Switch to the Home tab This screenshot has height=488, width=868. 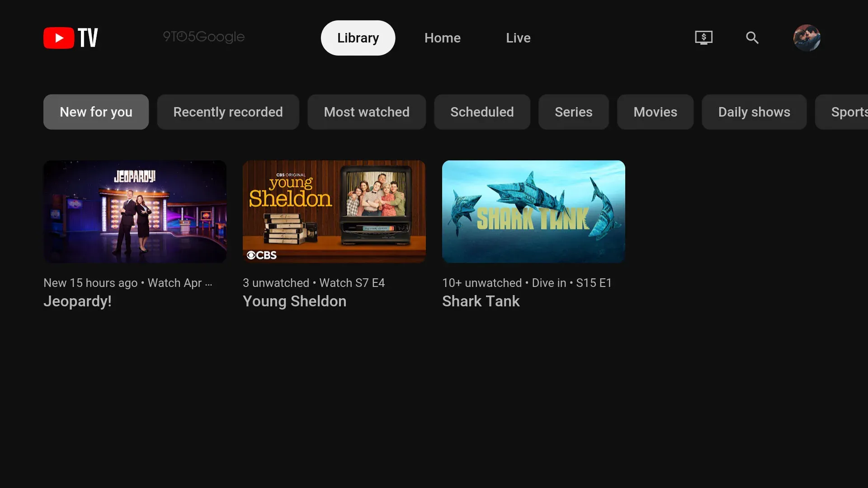pos(442,38)
